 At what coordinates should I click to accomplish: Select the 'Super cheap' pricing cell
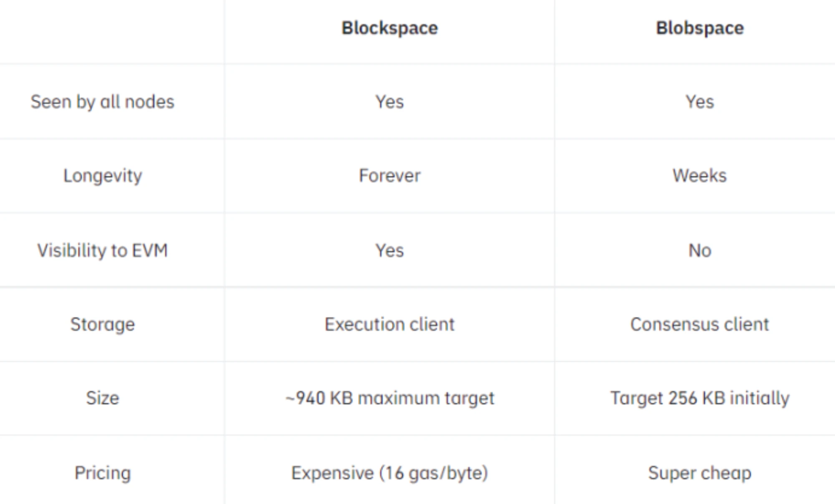pyautogui.click(x=700, y=473)
